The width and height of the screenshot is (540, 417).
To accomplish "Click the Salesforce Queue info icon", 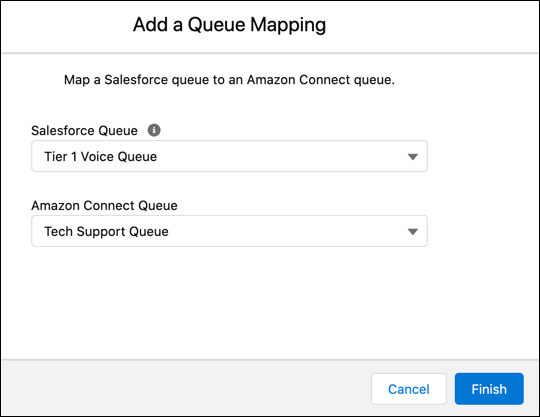I will (x=154, y=130).
